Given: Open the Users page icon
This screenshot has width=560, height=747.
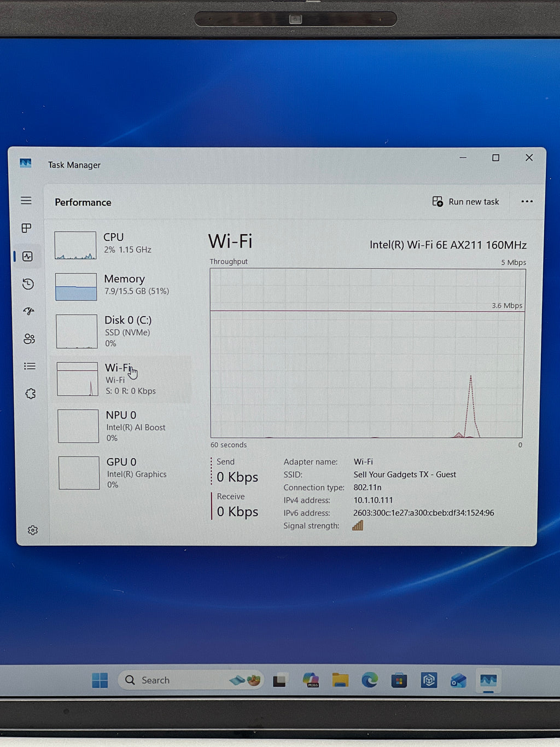Looking at the screenshot, I should point(29,339).
